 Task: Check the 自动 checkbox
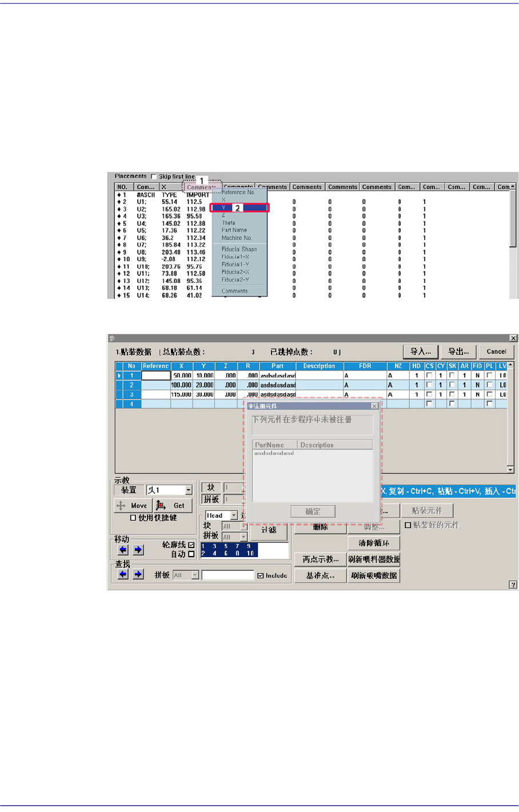(191, 554)
